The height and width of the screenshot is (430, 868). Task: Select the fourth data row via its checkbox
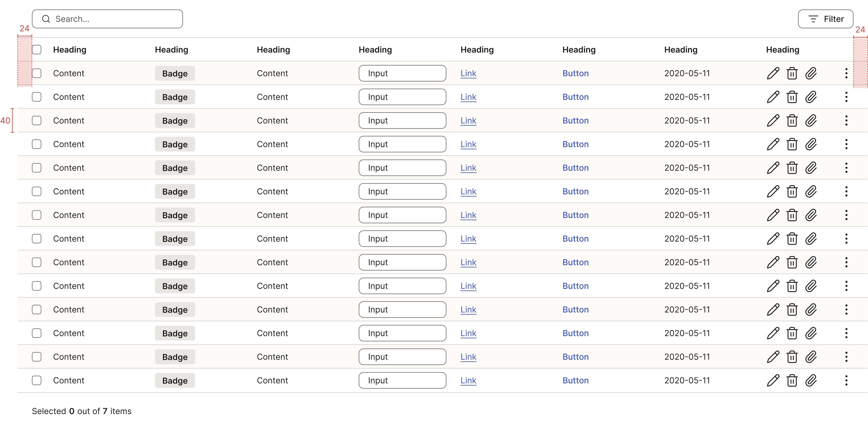click(37, 144)
